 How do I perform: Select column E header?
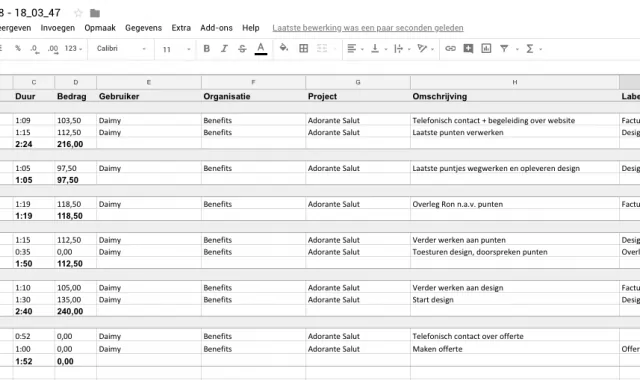(x=149, y=82)
